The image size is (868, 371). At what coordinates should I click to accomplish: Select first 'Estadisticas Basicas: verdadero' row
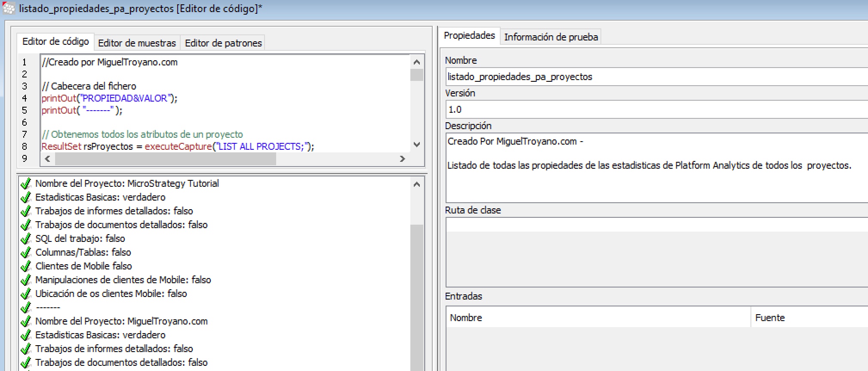(100, 197)
